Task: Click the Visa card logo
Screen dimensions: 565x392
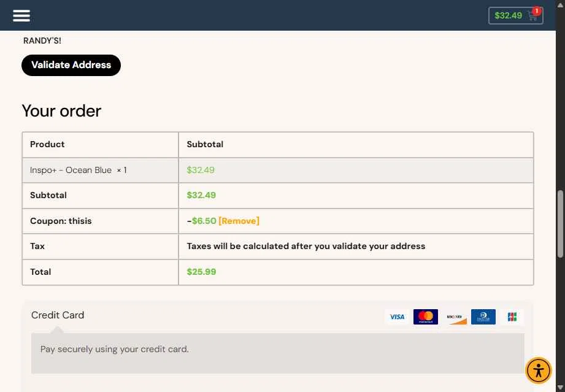Action: (397, 317)
